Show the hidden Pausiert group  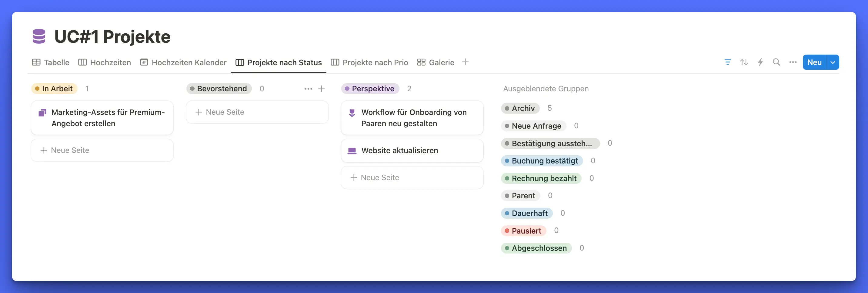523,231
